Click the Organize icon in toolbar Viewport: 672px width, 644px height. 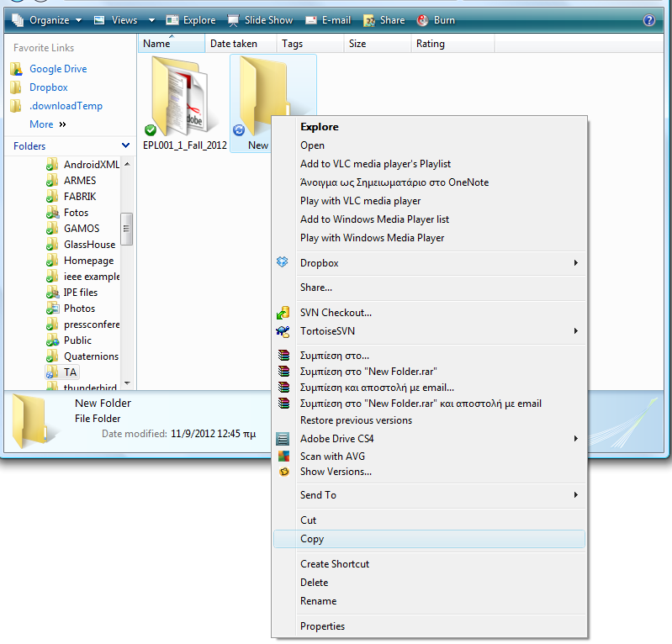tap(18, 20)
